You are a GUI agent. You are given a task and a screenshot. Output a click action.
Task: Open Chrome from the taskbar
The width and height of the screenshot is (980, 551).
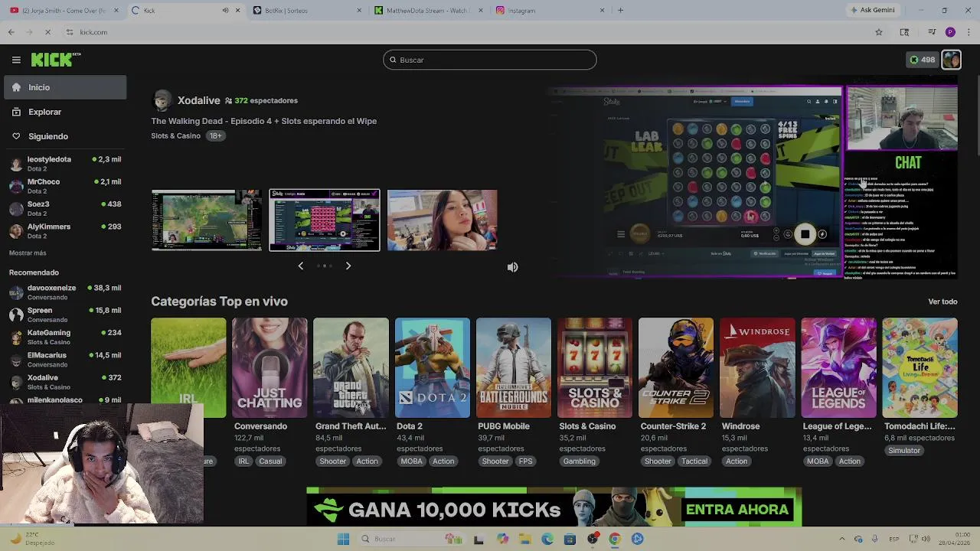click(614, 539)
